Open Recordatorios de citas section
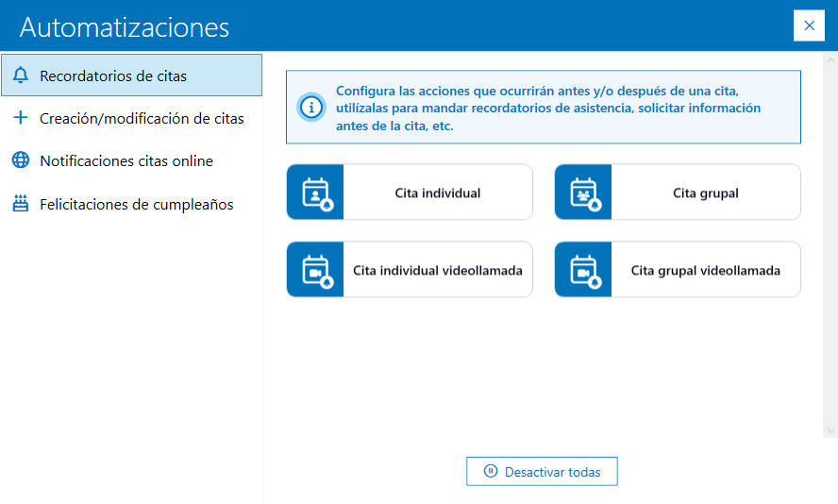Viewport: 838px width, 504px height. point(113,76)
